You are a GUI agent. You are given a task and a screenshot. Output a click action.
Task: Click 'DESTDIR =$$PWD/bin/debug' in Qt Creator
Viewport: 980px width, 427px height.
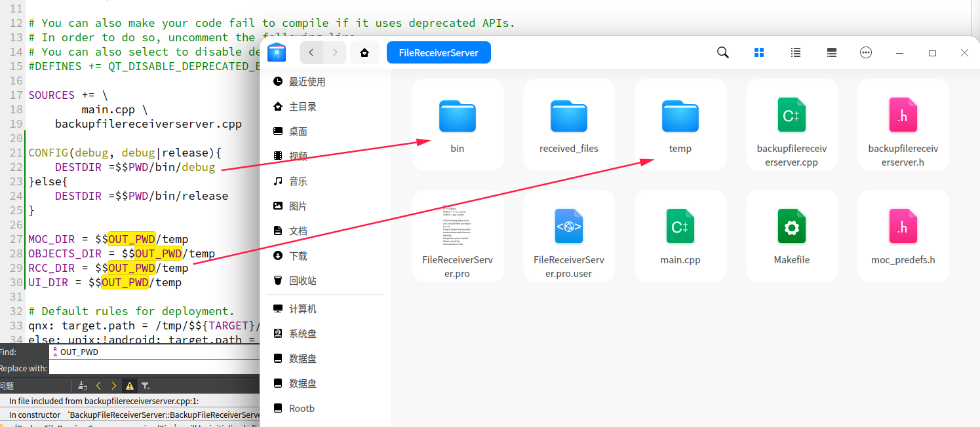135,167
